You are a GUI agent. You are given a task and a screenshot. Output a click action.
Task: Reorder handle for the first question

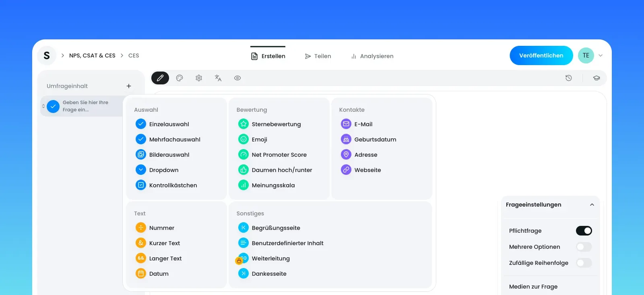coord(43,106)
